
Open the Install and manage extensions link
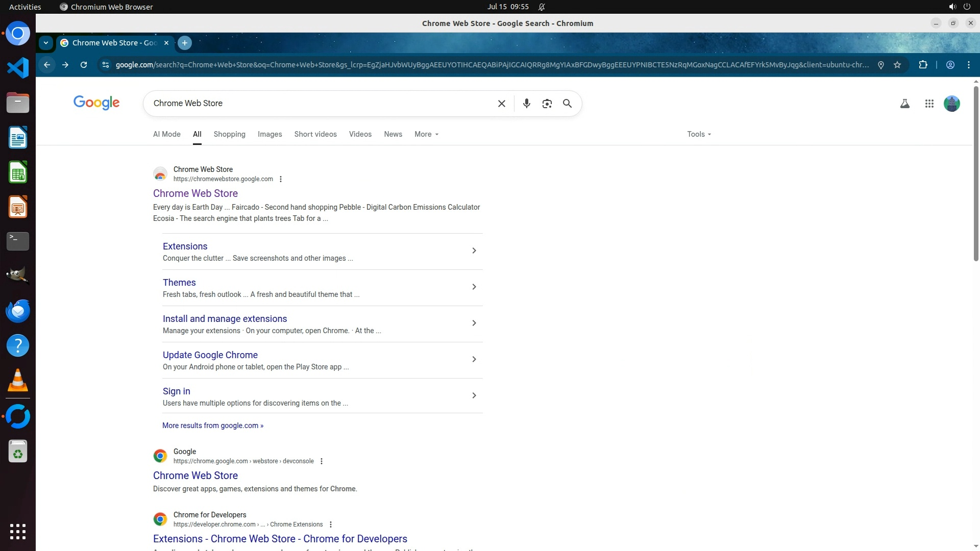pos(225,319)
